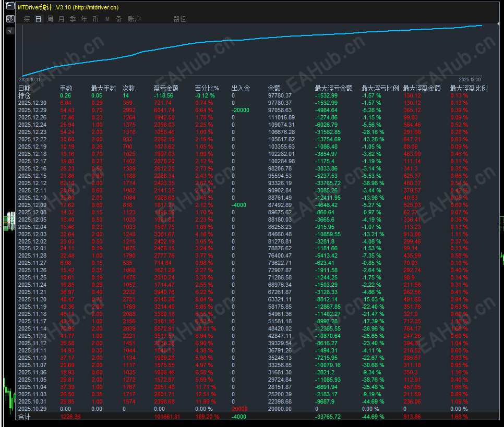The height and width of the screenshot is (427, 504).
Task: Click the chart start date 2025.10.31
Action: tap(30, 80)
